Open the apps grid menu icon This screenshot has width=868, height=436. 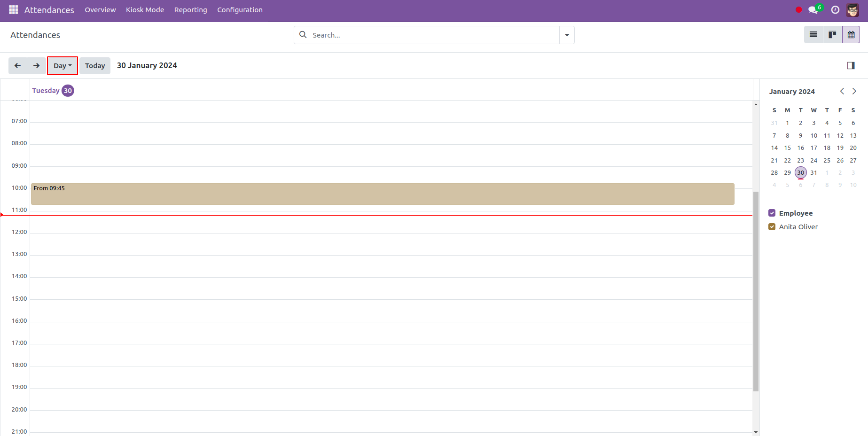[x=14, y=10]
